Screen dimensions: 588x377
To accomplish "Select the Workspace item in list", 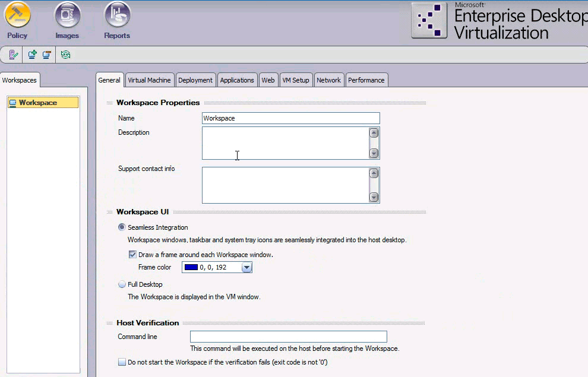I will 43,103.
